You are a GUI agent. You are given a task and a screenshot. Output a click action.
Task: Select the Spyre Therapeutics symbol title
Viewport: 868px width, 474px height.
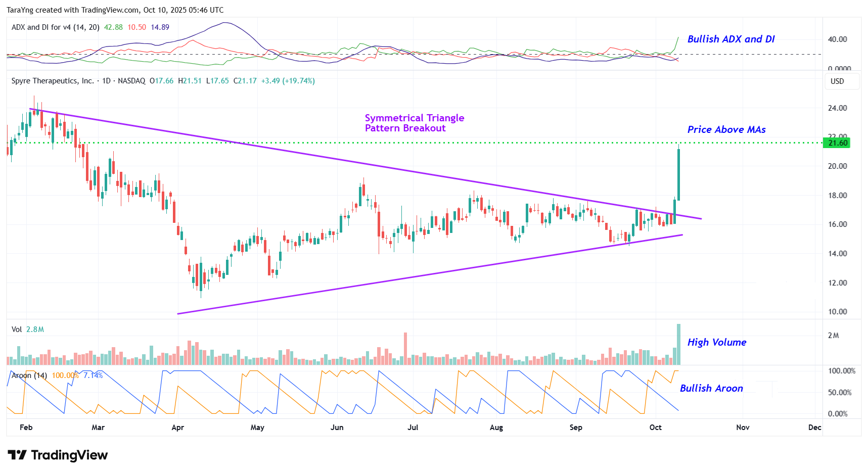point(53,81)
